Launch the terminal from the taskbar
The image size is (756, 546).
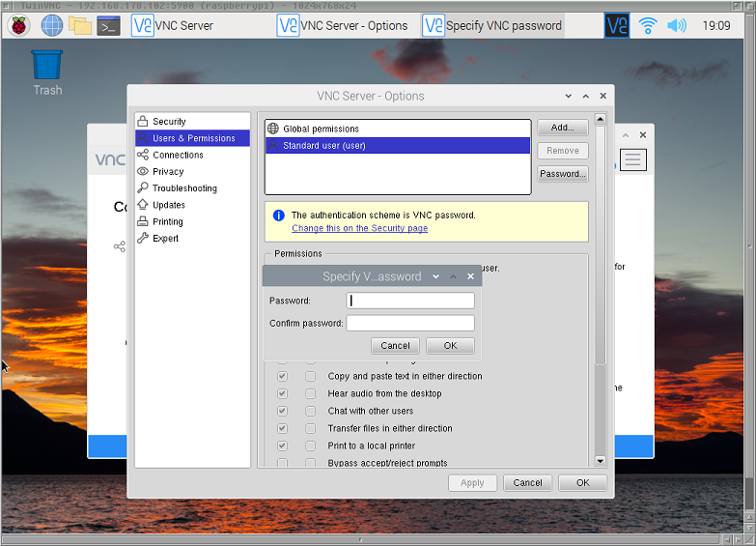[x=108, y=25]
